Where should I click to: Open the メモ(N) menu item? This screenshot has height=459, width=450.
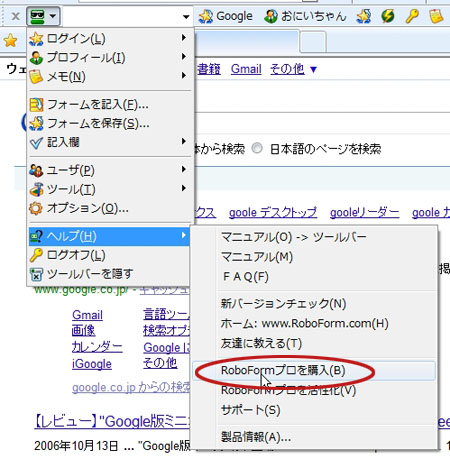point(109,77)
